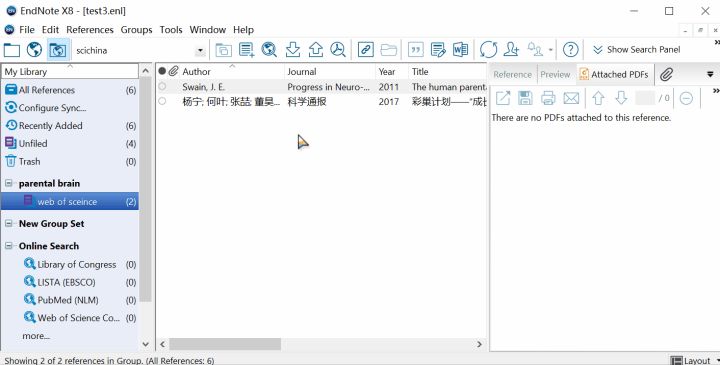
Task: Open the References menu
Action: point(90,30)
